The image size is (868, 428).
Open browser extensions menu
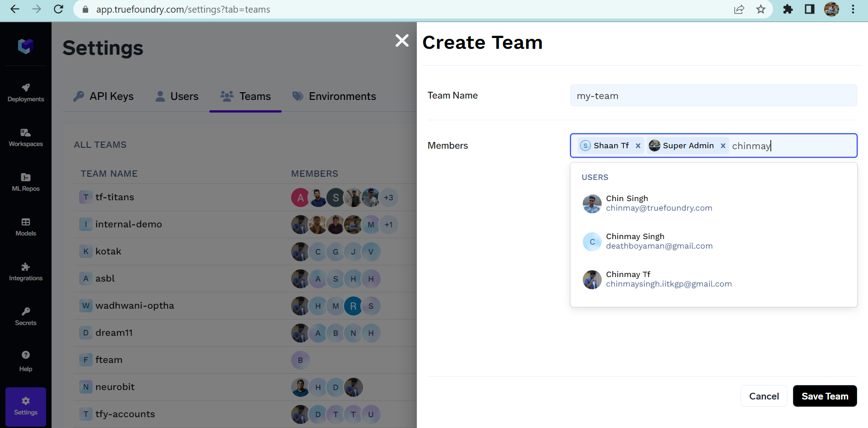click(788, 9)
